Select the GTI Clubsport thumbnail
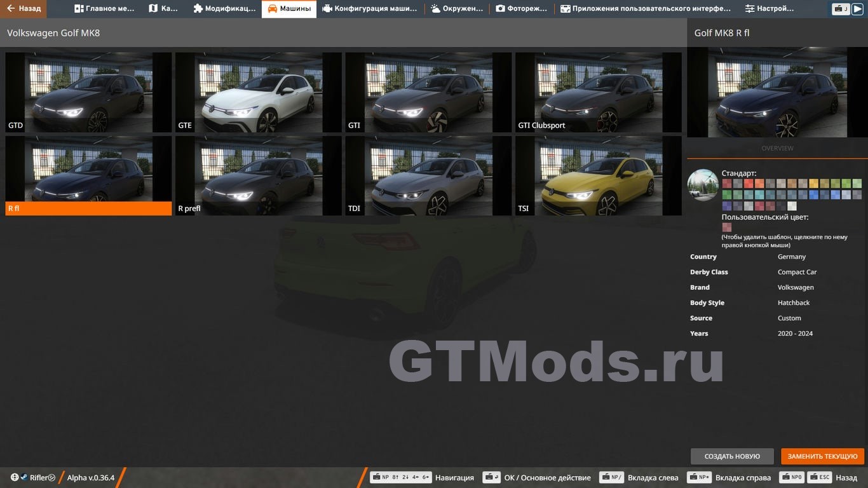 pos(599,92)
